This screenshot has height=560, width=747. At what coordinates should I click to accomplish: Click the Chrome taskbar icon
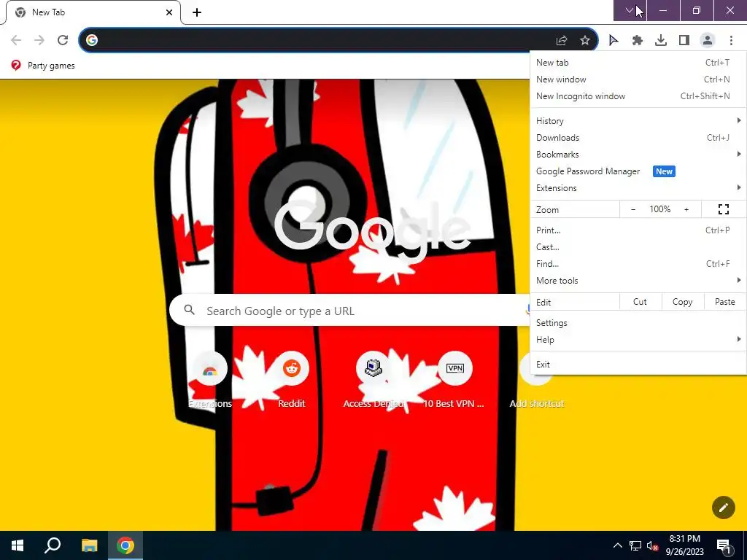click(x=125, y=545)
